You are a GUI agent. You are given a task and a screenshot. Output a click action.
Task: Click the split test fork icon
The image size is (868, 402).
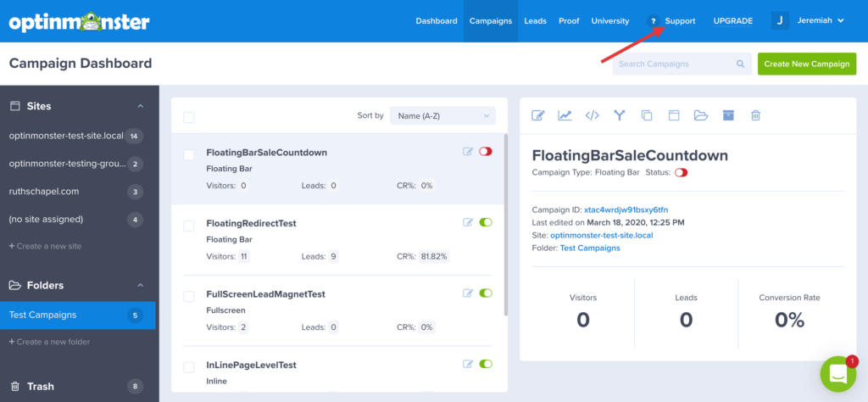pyautogui.click(x=620, y=115)
